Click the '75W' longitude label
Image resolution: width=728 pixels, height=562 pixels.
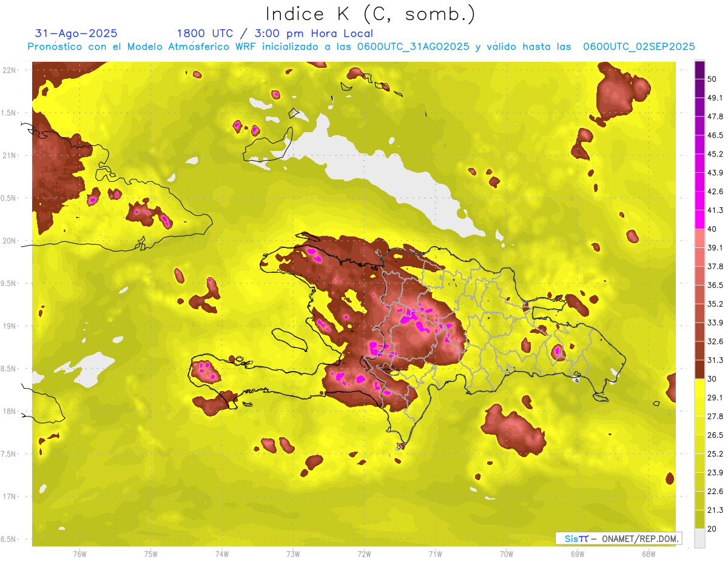click(x=151, y=554)
